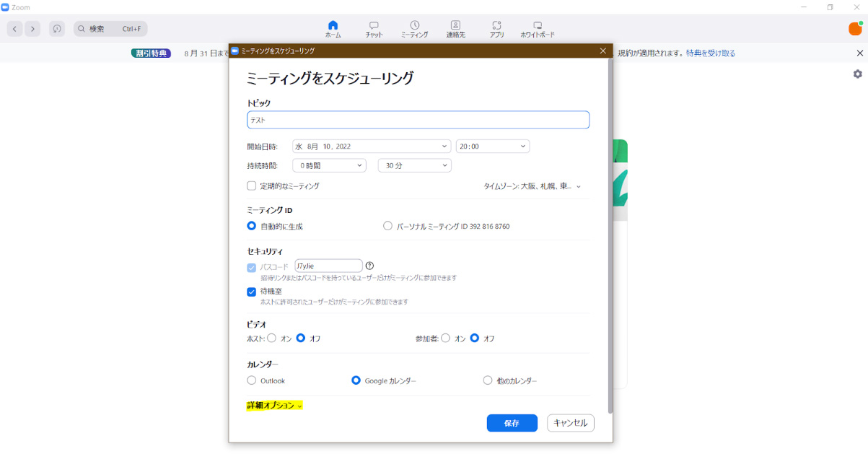Uncheck the waiting room (待機室) checkbox

coord(252,292)
